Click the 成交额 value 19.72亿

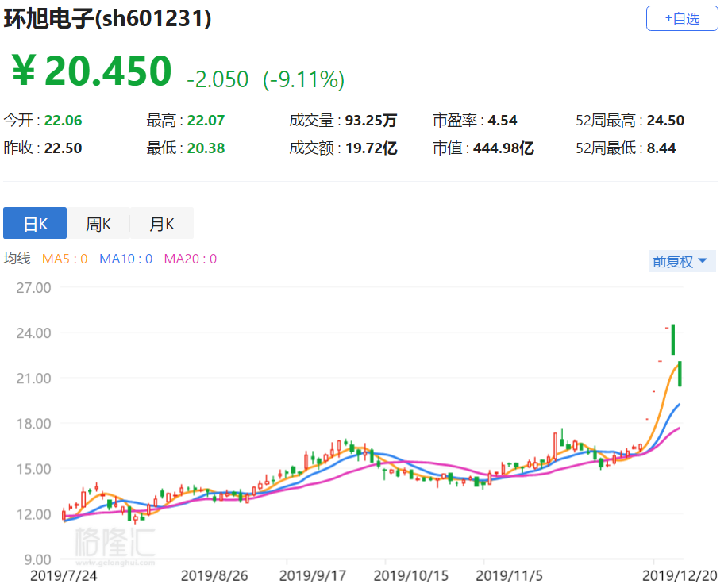point(371,148)
